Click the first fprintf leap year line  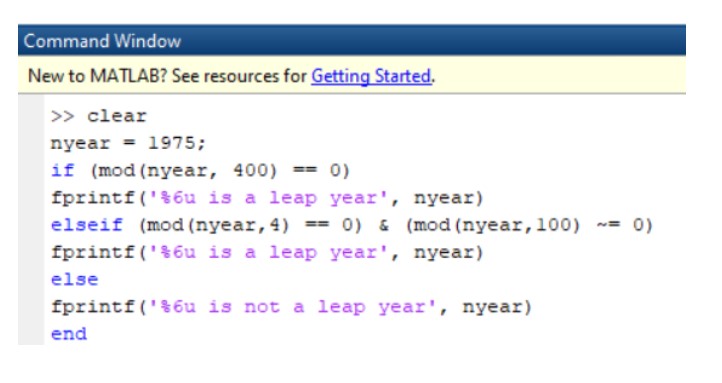(267, 198)
